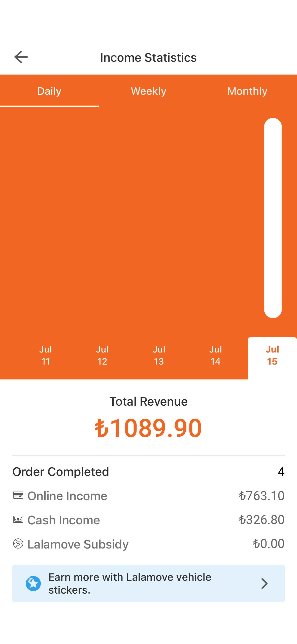Switch to the Daily tab
The height and width of the screenshot is (644, 297).
tap(49, 91)
